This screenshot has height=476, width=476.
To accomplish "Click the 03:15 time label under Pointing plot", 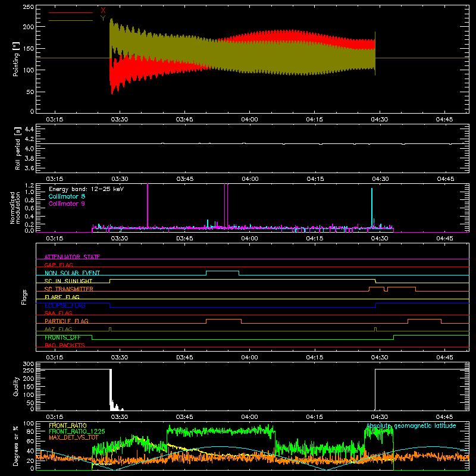I will pyautogui.click(x=54, y=120).
